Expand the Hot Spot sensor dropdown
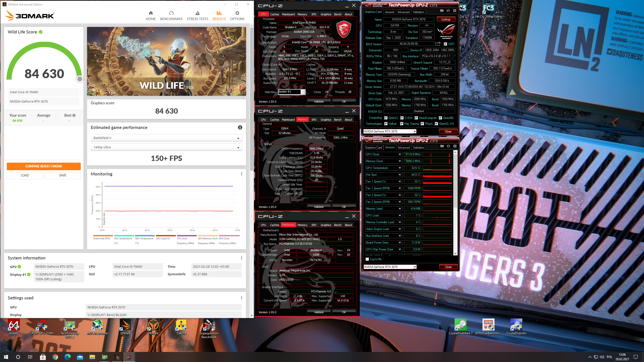644x362 pixels. pos(400,175)
